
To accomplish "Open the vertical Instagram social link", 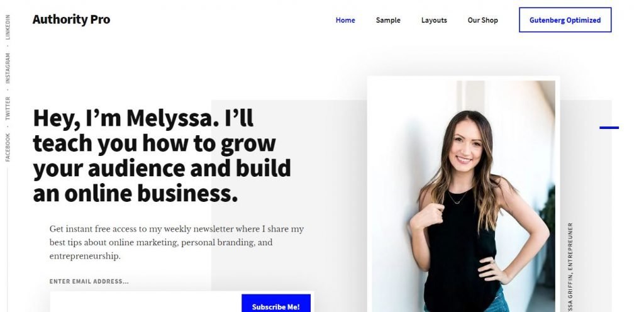I will (8, 68).
